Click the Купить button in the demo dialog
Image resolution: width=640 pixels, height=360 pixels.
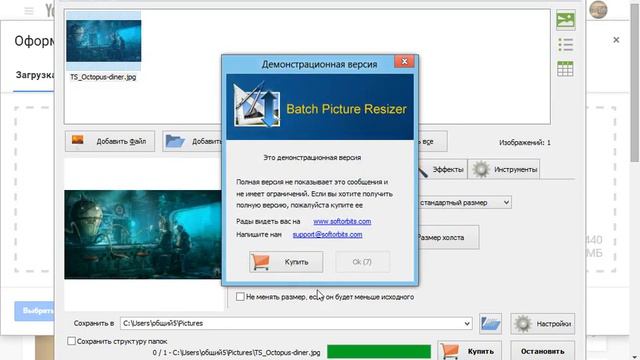tap(286, 262)
